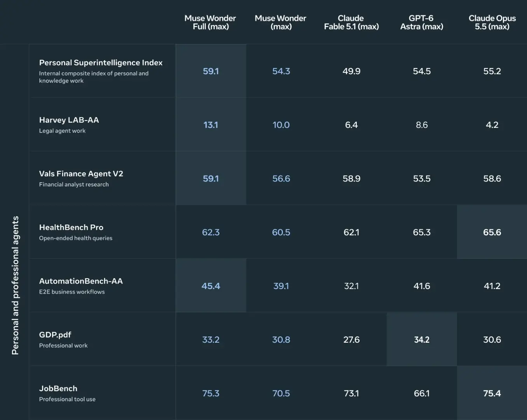Select the "Harvey LAB-AA" row title

tap(69, 120)
